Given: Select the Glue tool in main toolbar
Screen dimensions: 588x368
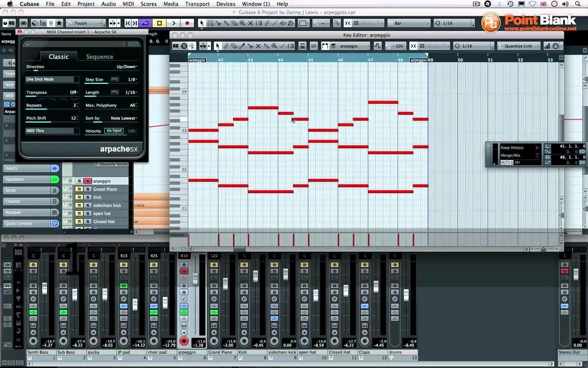Looking at the screenshot, I should pos(227,24).
